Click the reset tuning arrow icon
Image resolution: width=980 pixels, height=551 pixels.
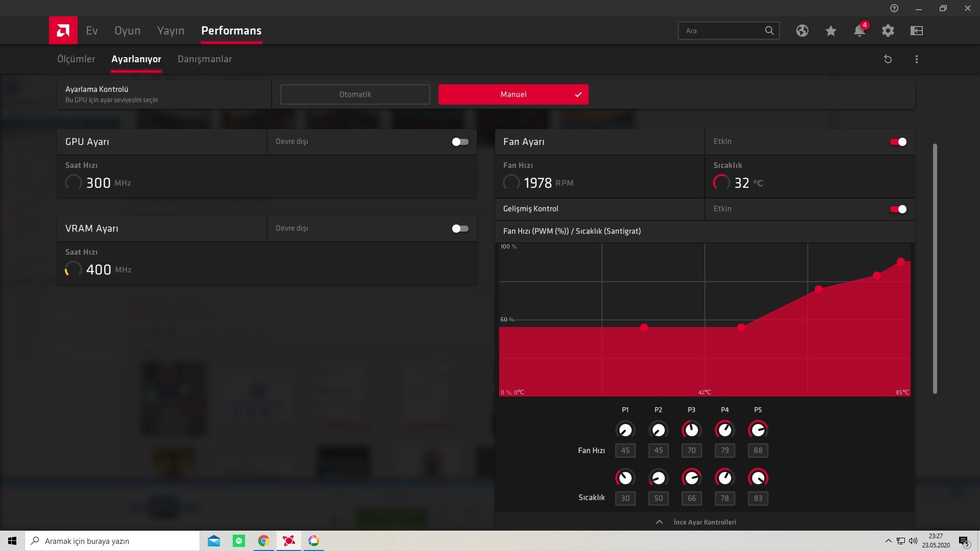(x=888, y=59)
